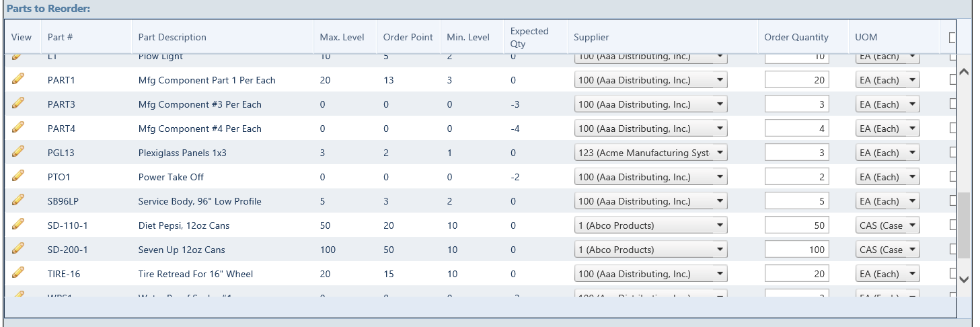Image resolution: width=980 pixels, height=327 pixels.
Task: Click the pencil icon beside SB96LP
Action: click(x=19, y=201)
